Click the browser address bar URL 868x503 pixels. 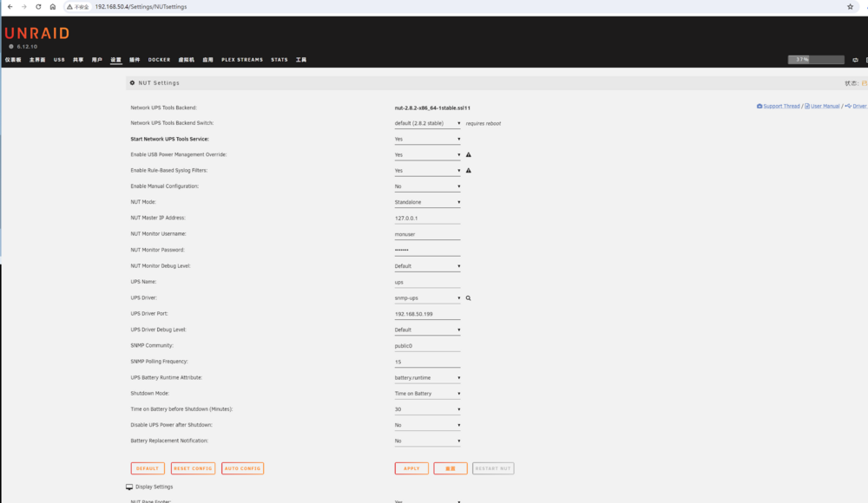(141, 7)
